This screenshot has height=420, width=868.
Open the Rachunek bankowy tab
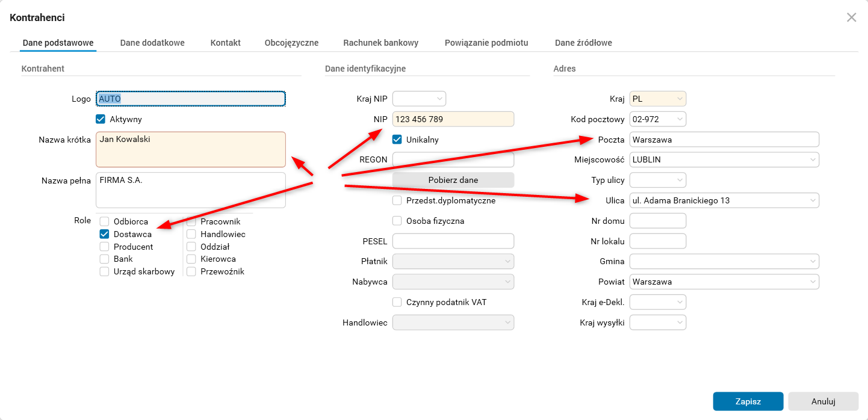pyautogui.click(x=380, y=43)
